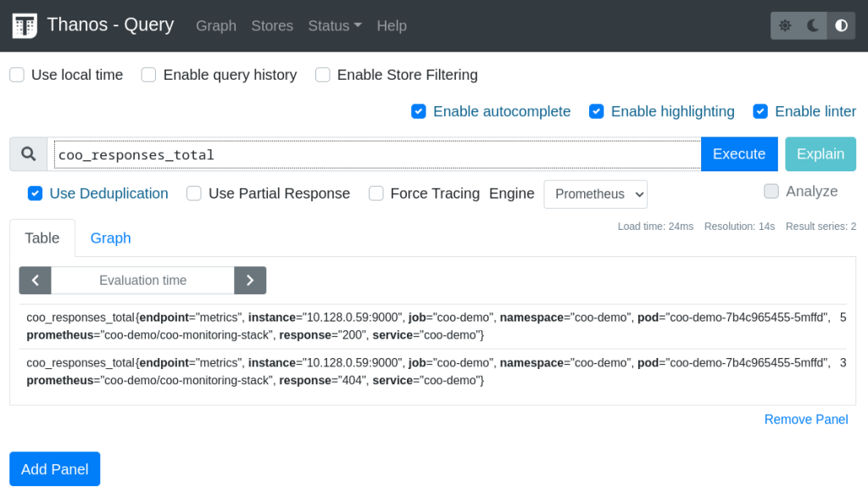The image size is (868, 492).
Task: Click the Resolution: 14s text
Action: pos(739,226)
